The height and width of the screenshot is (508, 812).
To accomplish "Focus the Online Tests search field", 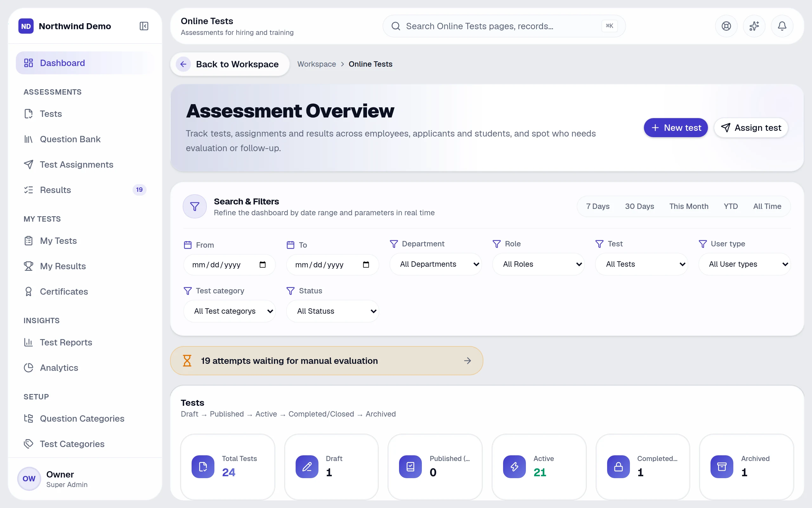I will [x=504, y=26].
